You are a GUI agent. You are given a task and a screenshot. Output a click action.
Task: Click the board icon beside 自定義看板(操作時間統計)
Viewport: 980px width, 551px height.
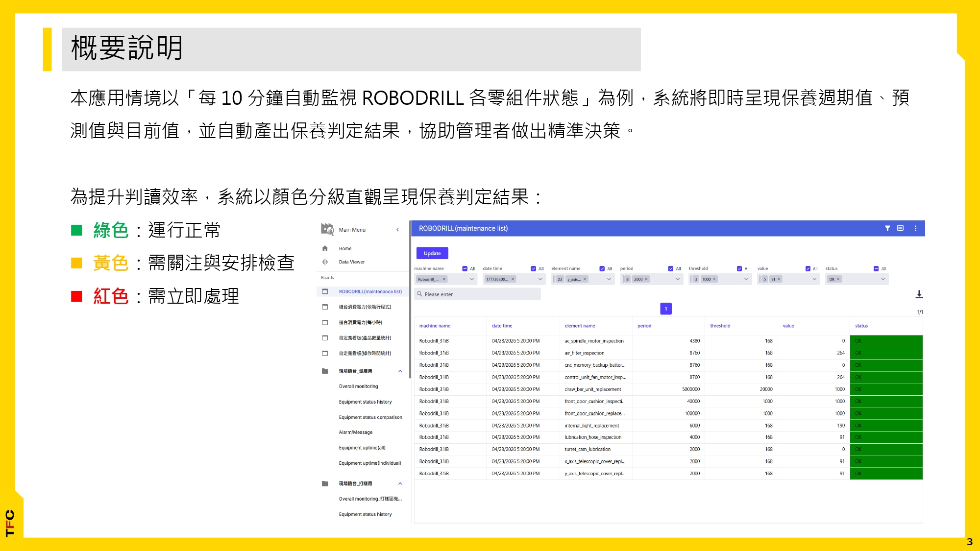pyautogui.click(x=325, y=353)
